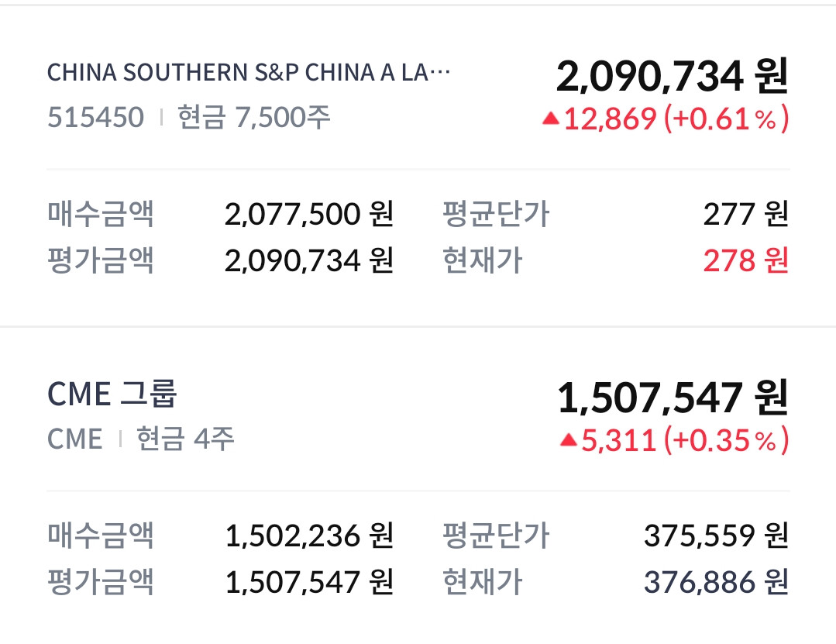The width and height of the screenshot is (836, 644).
Task: Click the red up-triangle beside 12,869
Action: (551, 119)
